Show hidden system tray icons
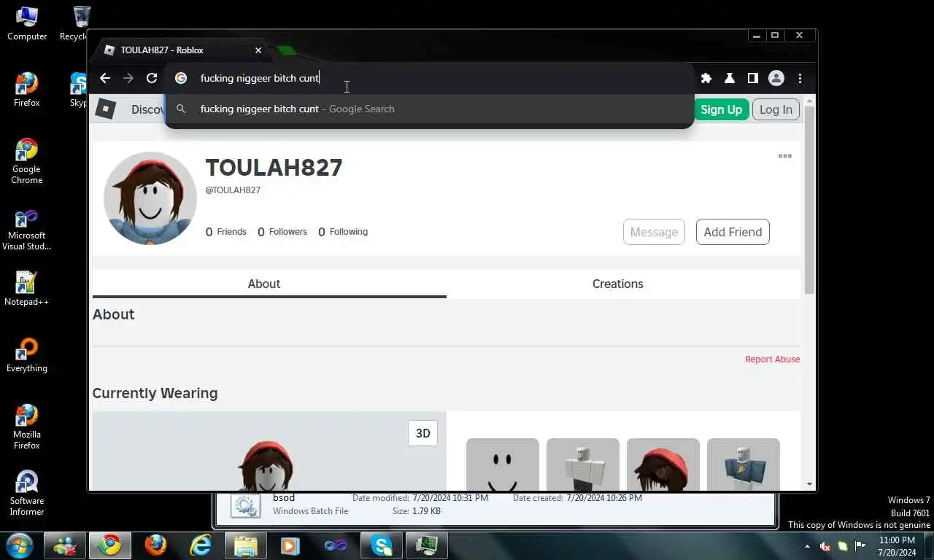934x560 pixels. [x=807, y=546]
